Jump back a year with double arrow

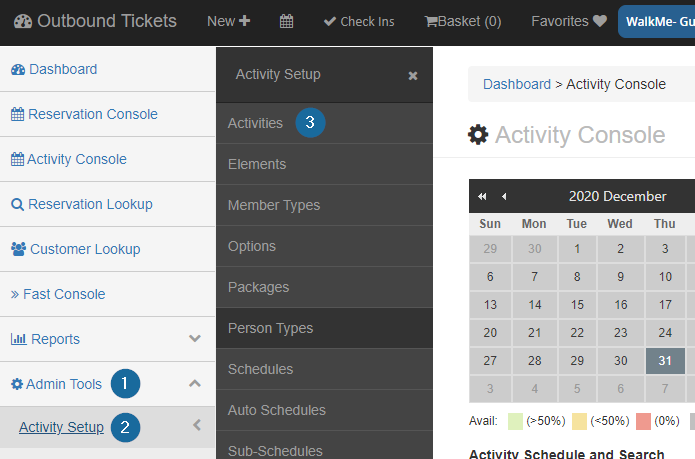[482, 196]
